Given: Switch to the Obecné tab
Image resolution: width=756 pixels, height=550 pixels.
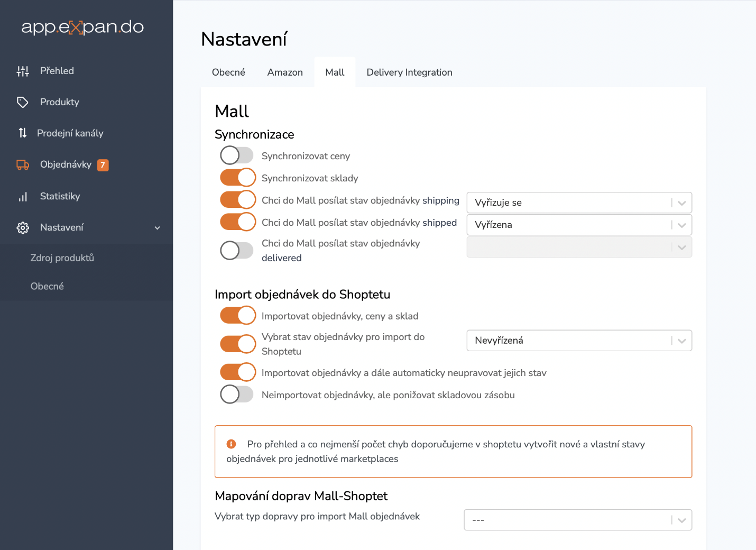Looking at the screenshot, I should (x=228, y=72).
